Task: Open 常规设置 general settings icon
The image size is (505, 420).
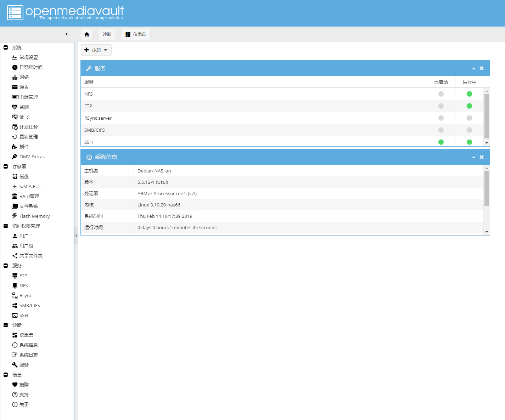Action: click(x=15, y=57)
